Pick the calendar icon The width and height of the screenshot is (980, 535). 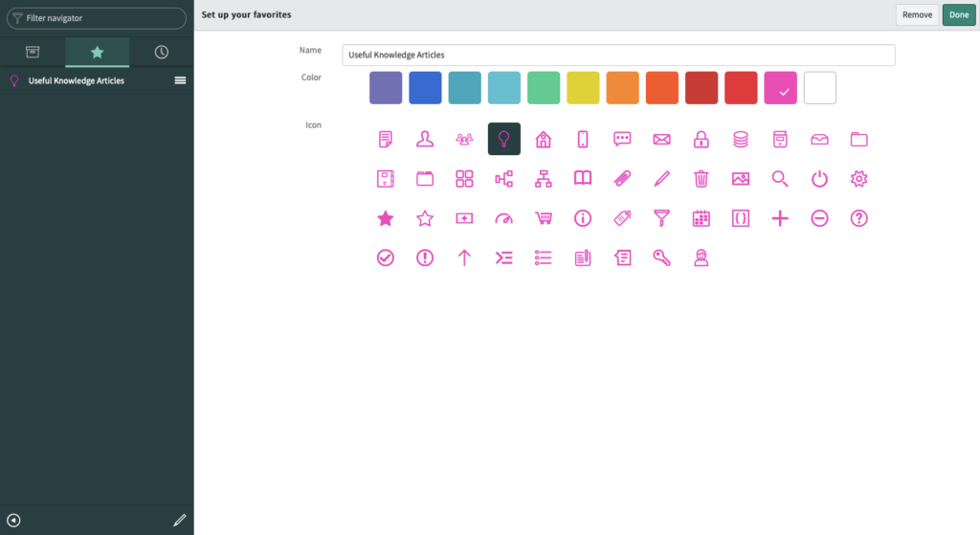(702, 218)
